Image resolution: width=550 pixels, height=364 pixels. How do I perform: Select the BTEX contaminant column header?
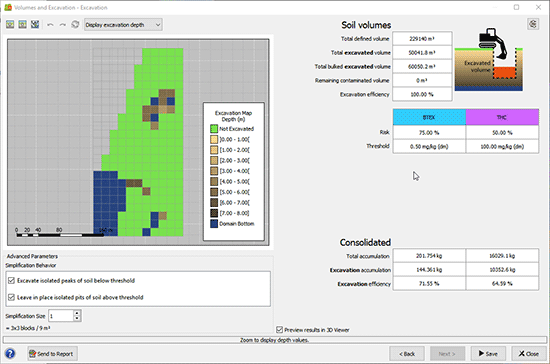tap(429, 117)
